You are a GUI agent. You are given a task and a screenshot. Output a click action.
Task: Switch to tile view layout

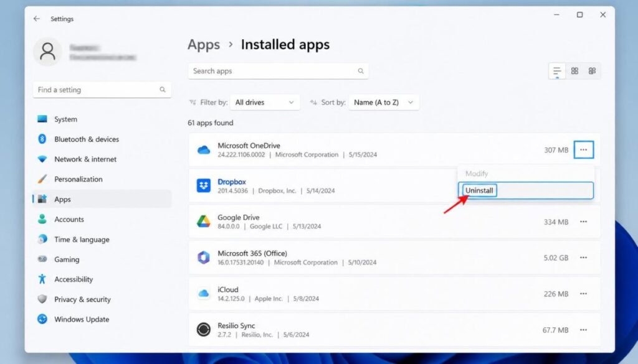[592, 71]
